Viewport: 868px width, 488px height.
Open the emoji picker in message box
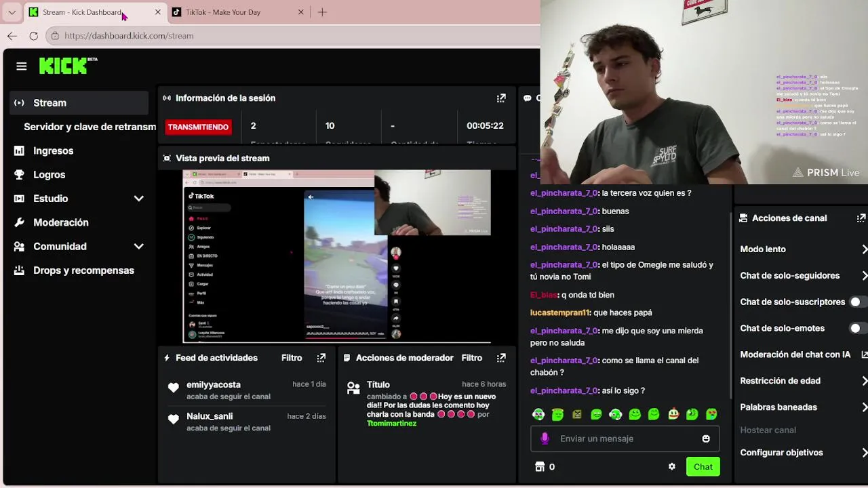[x=706, y=439]
